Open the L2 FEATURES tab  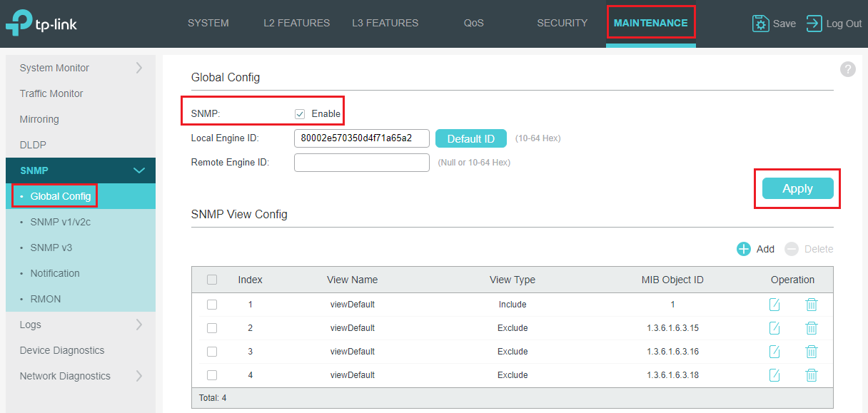point(297,23)
